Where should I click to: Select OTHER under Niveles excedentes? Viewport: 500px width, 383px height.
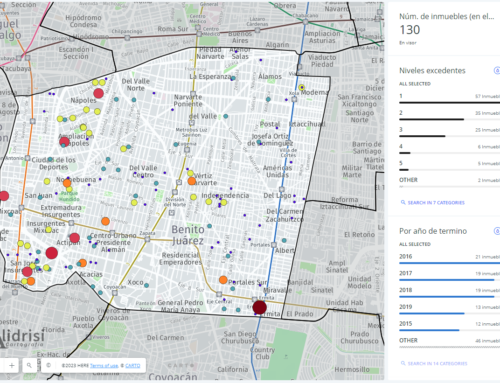pyautogui.click(x=450, y=182)
